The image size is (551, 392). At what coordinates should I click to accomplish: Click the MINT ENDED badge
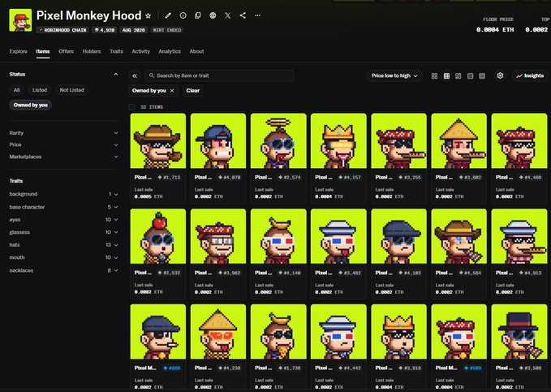pyautogui.click(x=167, y=30)
